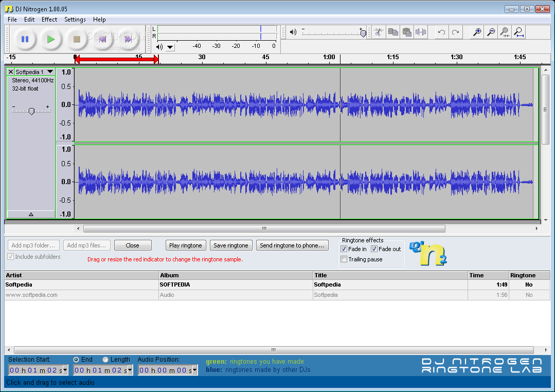Select the End radio button

76,360
